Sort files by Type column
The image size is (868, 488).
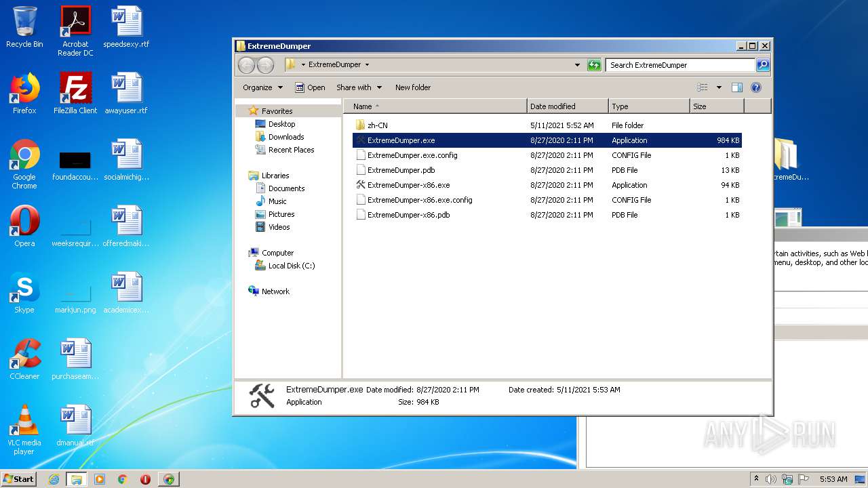649,106
